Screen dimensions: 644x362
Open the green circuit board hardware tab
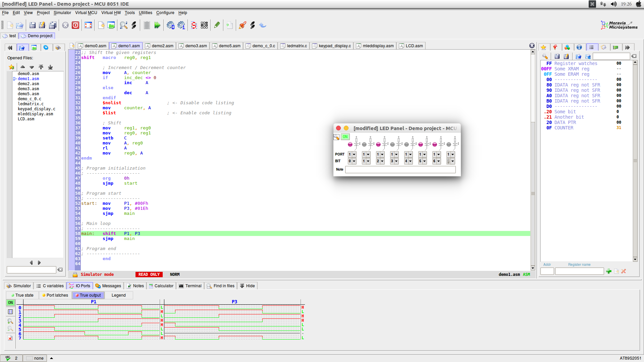click(x=615, y=47)
